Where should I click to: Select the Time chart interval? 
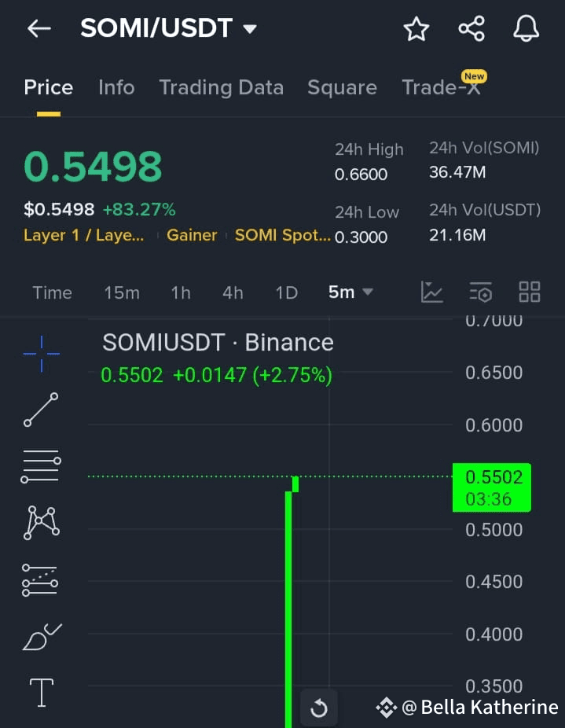point(52,293)
